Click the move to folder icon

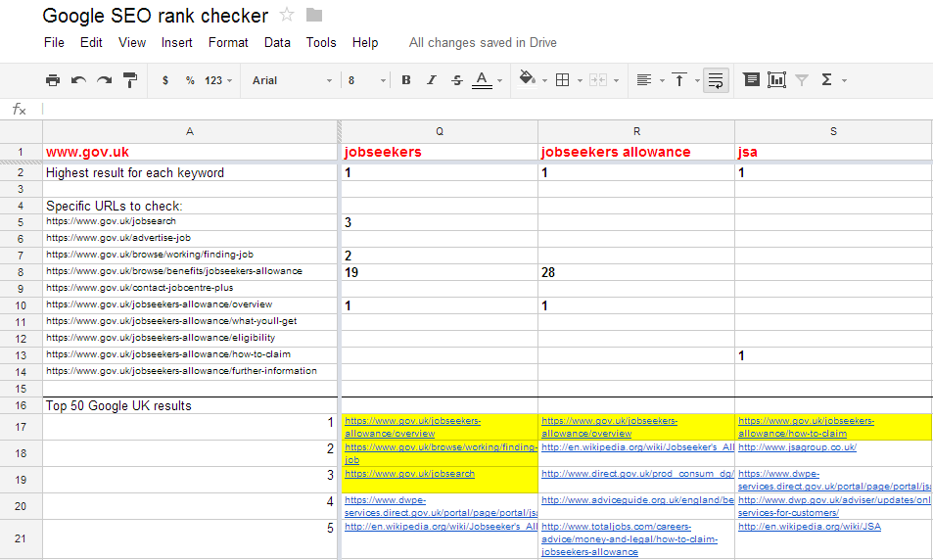pos(314,15)
